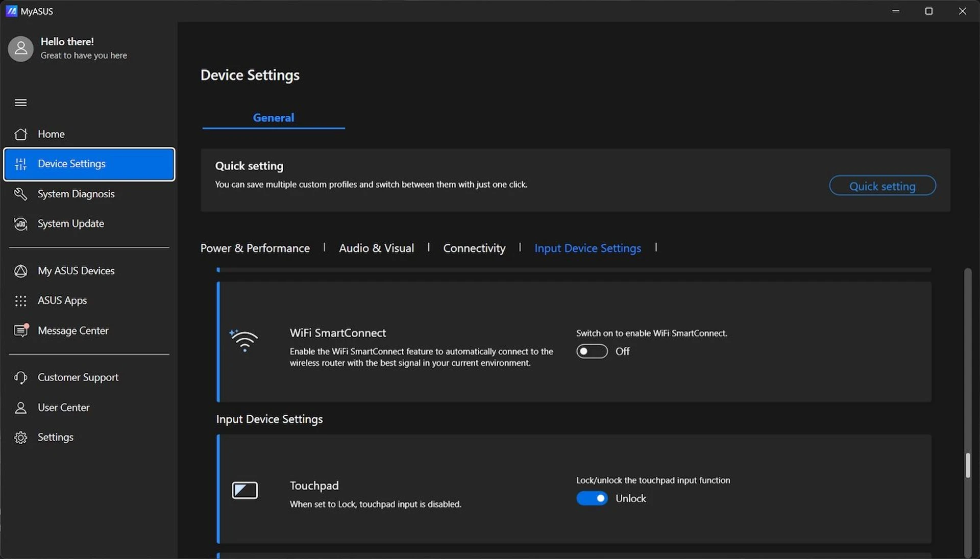Close the MyASUS window

pos(963,11)
